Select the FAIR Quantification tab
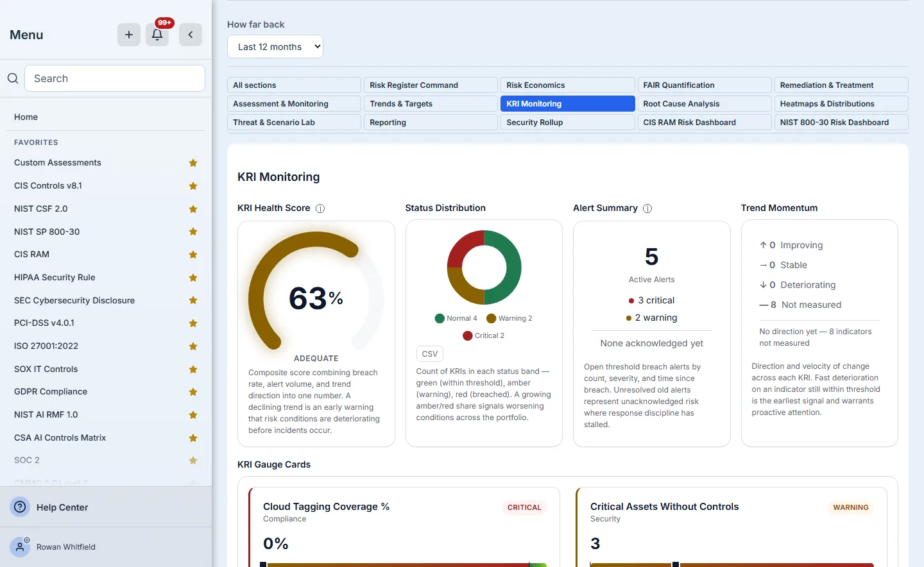This screenshot has height=567, width=924. [x=705, y=85]
